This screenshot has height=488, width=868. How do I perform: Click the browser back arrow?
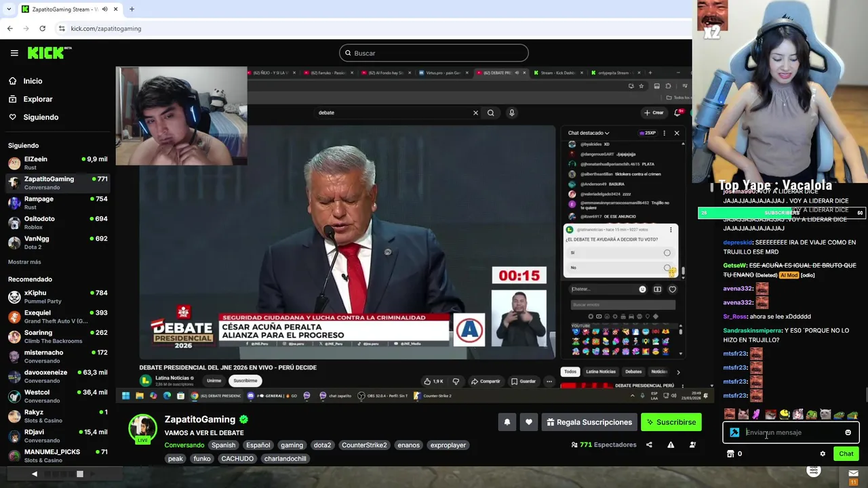pyautogui.click(x=9, y=28)
